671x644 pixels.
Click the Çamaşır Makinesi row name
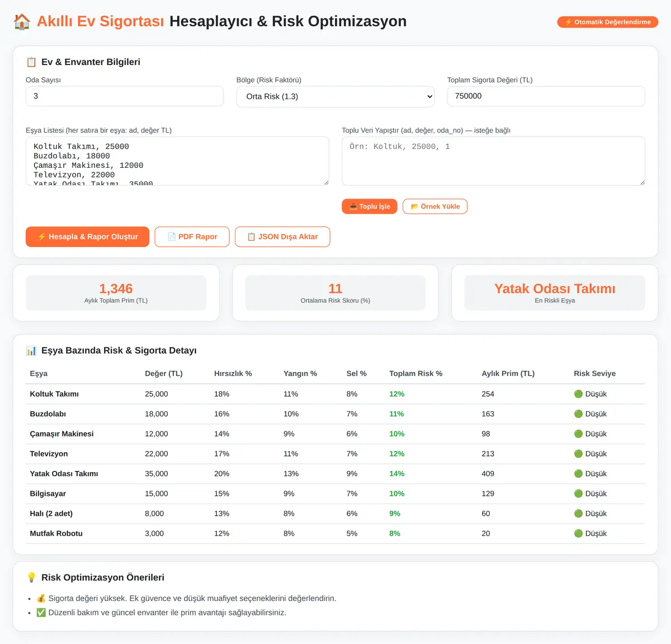(x=62, y=434)
